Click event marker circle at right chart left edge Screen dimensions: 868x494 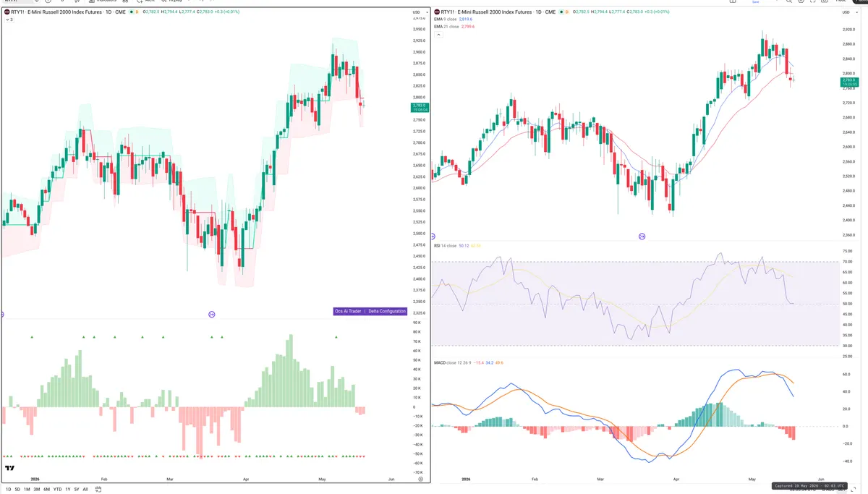433,237
